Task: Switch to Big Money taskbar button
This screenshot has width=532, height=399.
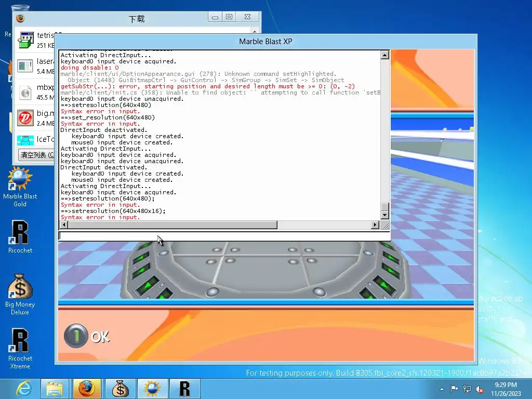Action: pyautogui.click(x=119, y=389)
